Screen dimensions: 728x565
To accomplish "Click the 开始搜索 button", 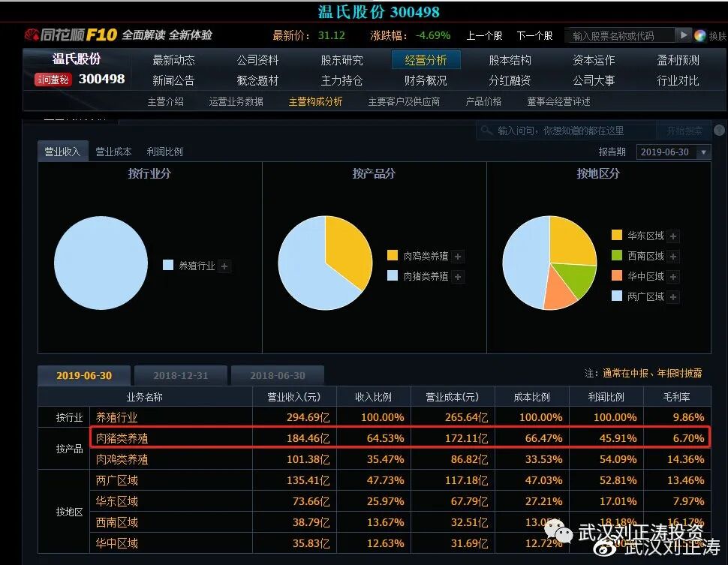I will [684, 131].
